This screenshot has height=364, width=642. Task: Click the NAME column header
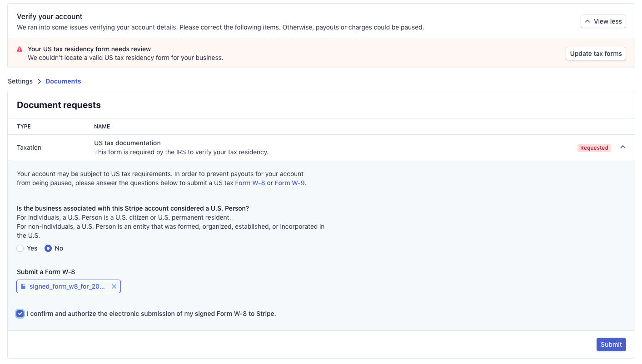coord(102,126)
